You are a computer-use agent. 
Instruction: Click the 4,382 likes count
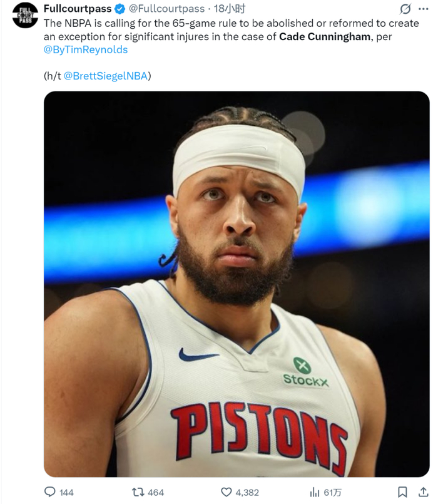(247, 493)
